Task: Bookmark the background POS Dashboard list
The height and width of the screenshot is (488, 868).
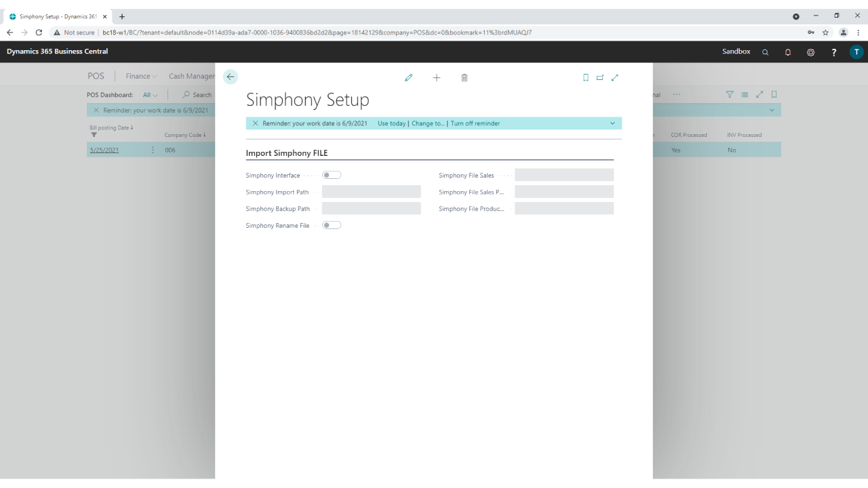Action: tap(774, 95)
